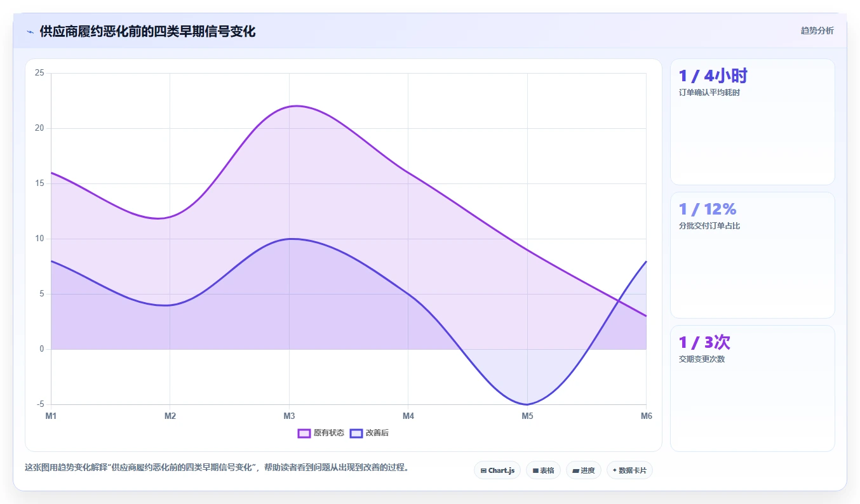This screenshot has height=504, width=860.
Task: Click the chart description text below chart
Action: 218,468
